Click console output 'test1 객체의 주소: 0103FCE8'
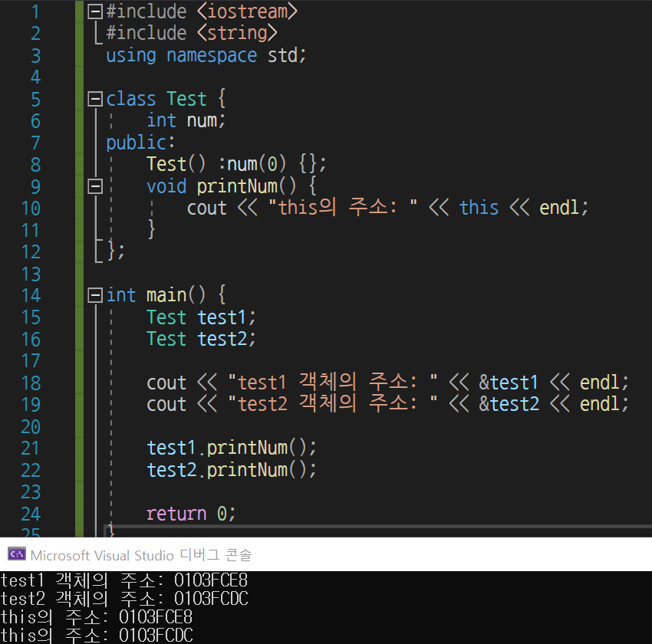652x644 pixels. point(124,580)
